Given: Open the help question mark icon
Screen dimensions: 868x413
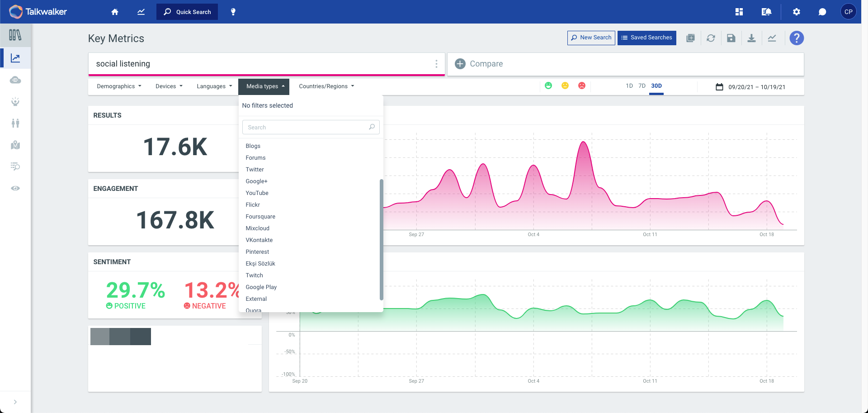Looking at the screenshot, I should click(797, 38).
